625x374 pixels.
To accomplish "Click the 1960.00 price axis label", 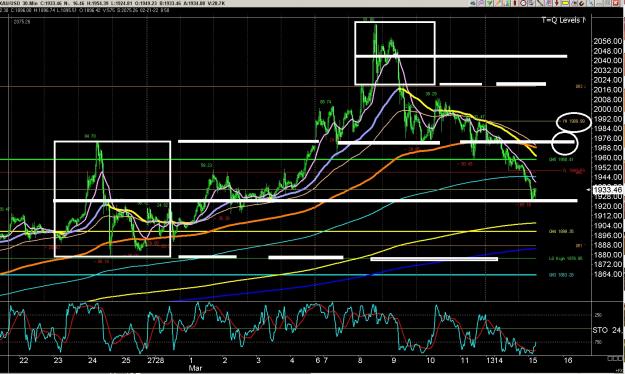I will [607, 157].
